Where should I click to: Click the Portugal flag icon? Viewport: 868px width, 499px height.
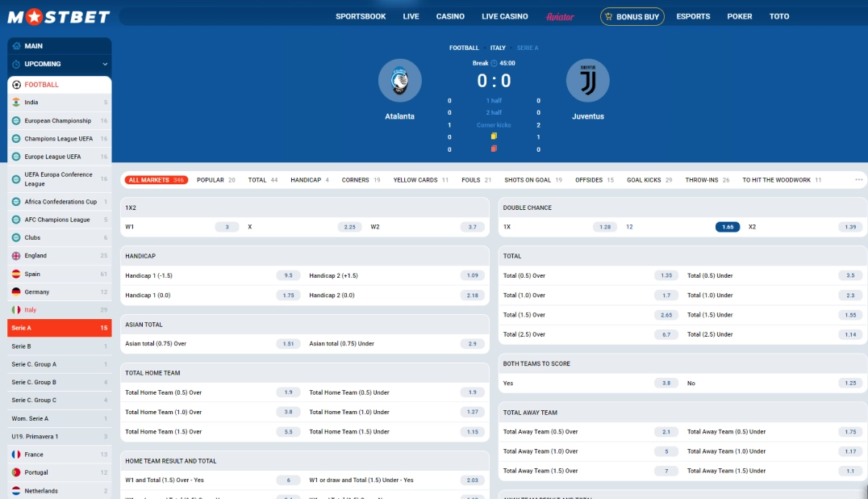coord(16,472)
